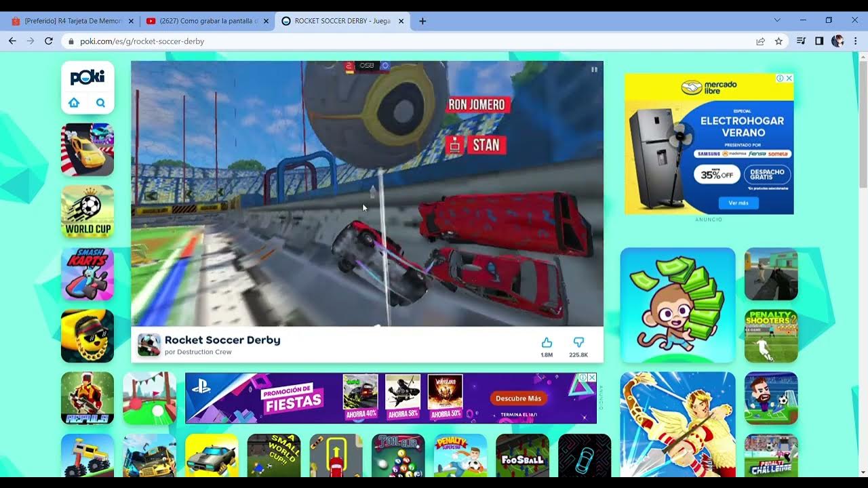This screenshot has height=488, width=868.
Task: Click Ver más on the Mercado Libre ad
Action: pos(738,203)
